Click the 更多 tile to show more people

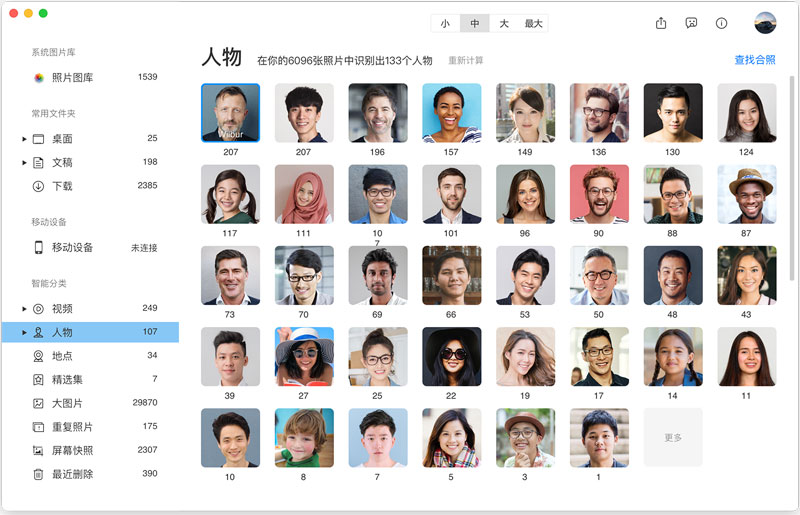pos(673,437)
